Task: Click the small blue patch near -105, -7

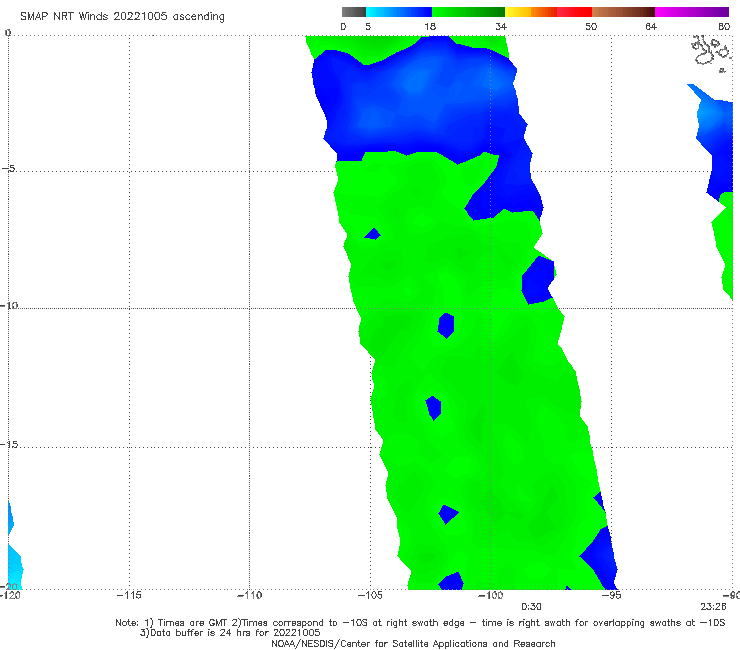Action: [373, 234]
